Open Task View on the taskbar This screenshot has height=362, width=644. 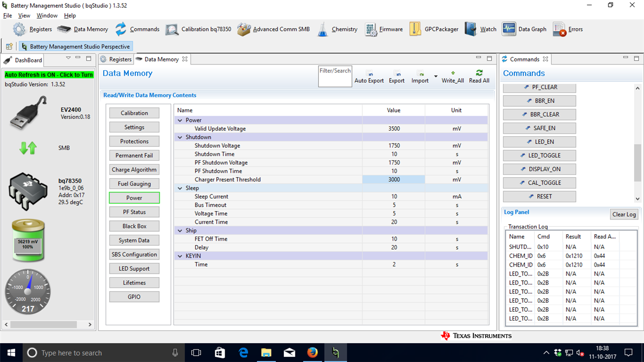coord(196,353)
